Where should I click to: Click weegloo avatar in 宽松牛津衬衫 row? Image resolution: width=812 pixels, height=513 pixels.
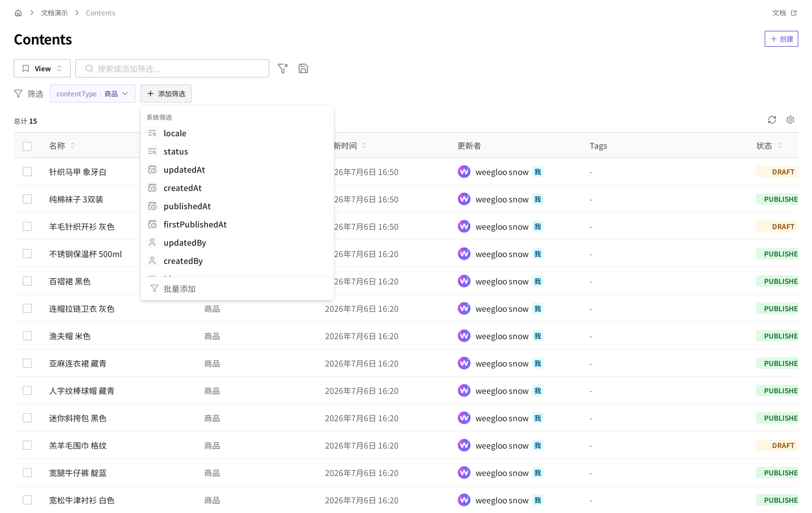click(464, 500)
